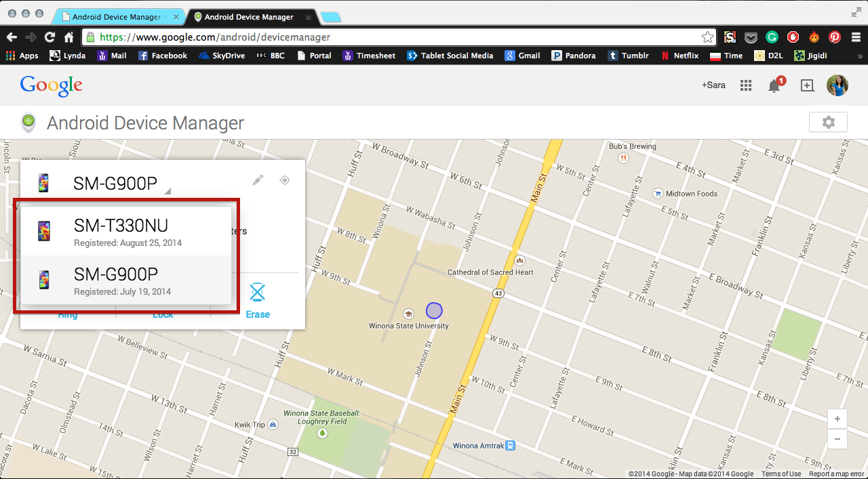868x479 pixels.
Task: Open the settings gear button
Action: click(x=828, y=123)
